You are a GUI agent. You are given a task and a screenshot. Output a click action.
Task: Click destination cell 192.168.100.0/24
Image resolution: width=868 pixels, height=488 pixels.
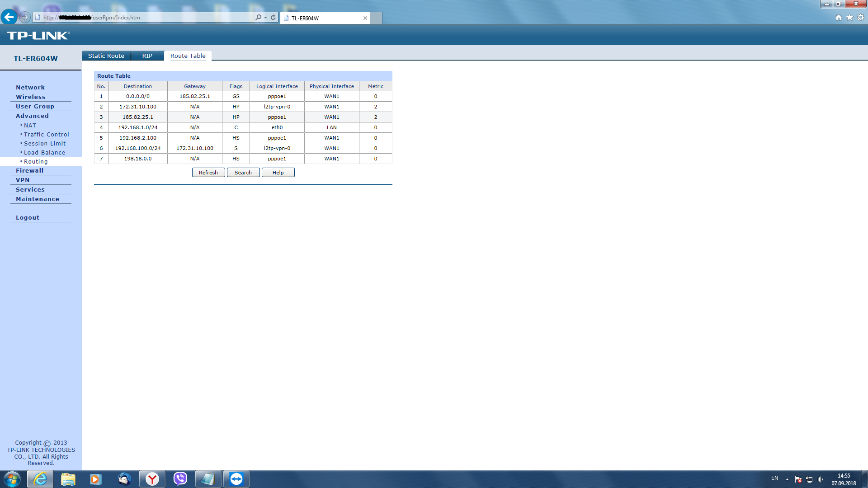(x=138, y=148)
